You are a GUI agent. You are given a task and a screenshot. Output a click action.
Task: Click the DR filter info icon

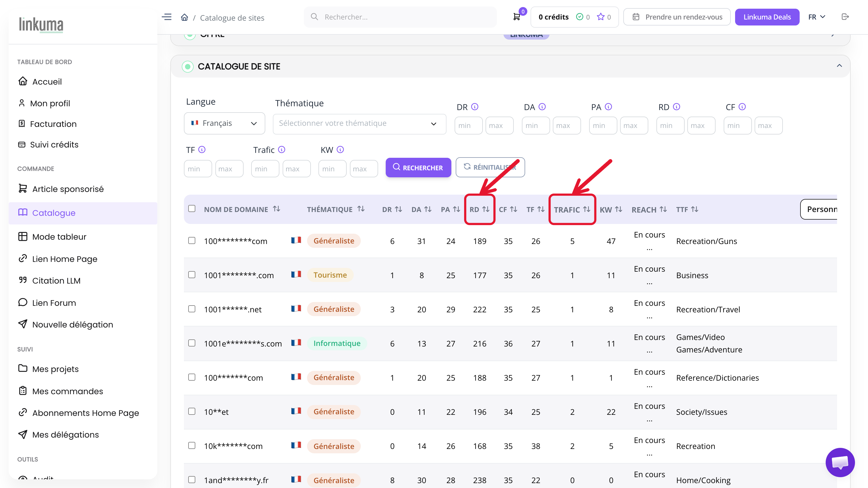(x=475, y=107)
